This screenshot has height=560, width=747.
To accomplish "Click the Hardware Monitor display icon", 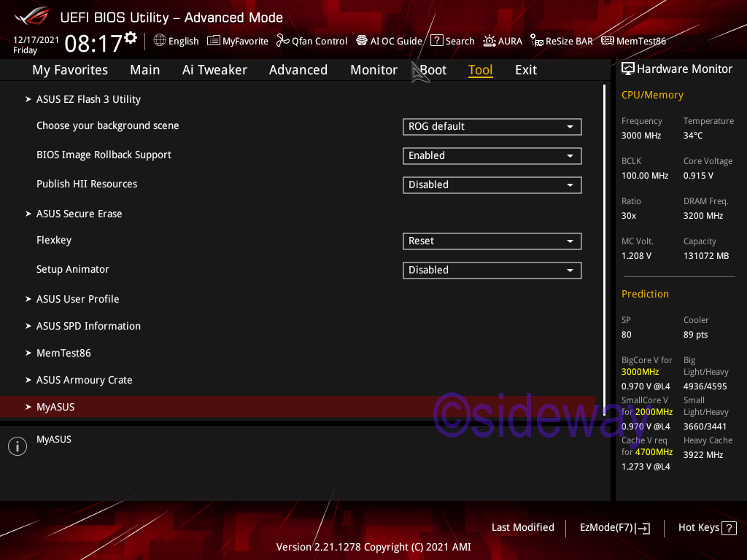I will [628, 69].
